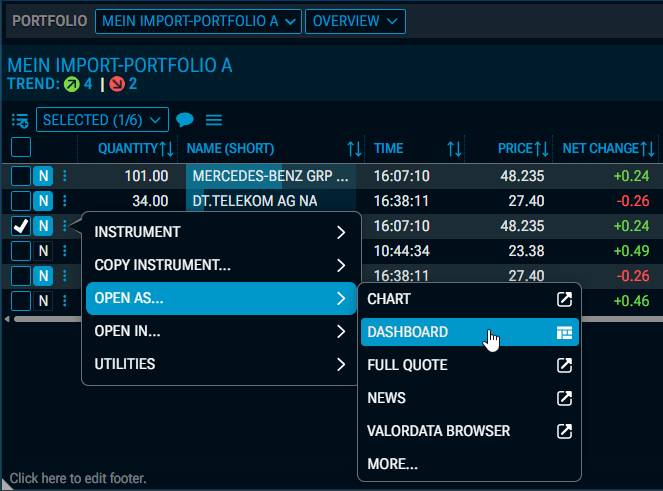The width and height of the screenshot is (663, 491).
Task: Click the Name (Short) column header label
Action: [230, 148]
